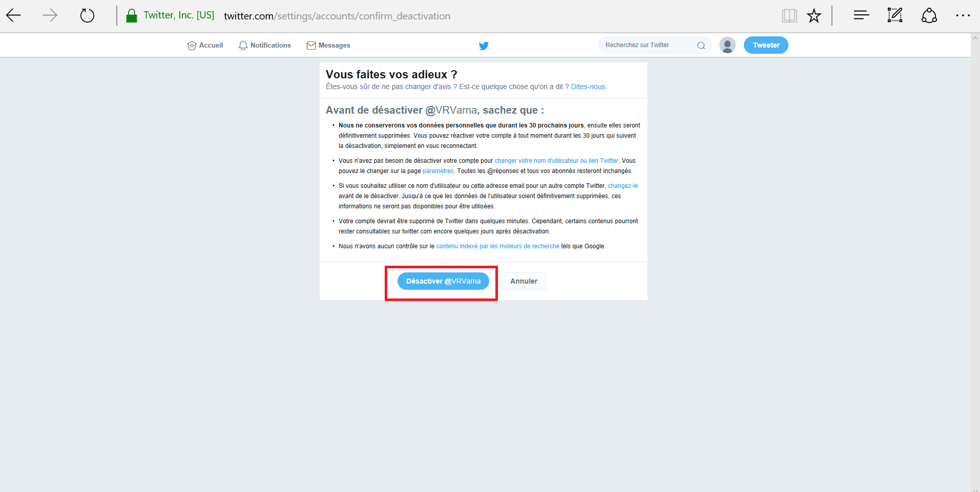Make a web note pen icon
980x492 pixels.
click(x=895, y=15)
